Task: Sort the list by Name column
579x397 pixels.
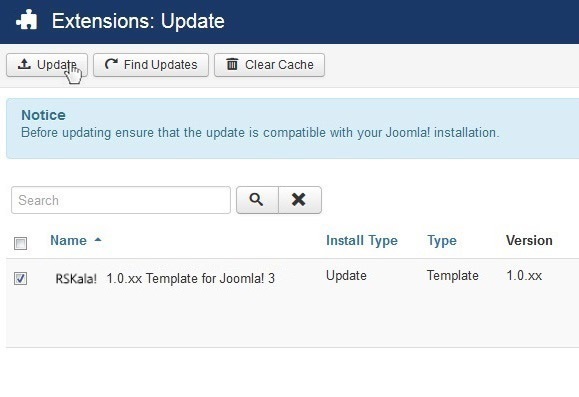Action: [x=68, y=240]
